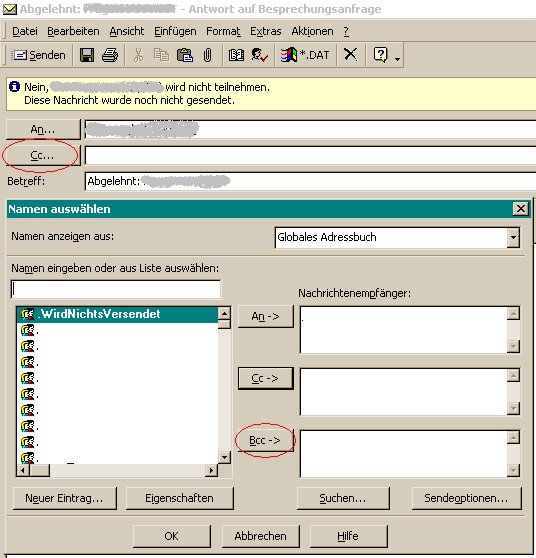Screen dimensions: 536x558
Task: Click the Delete X toolbar icon
Action: (x=351, y=55)
